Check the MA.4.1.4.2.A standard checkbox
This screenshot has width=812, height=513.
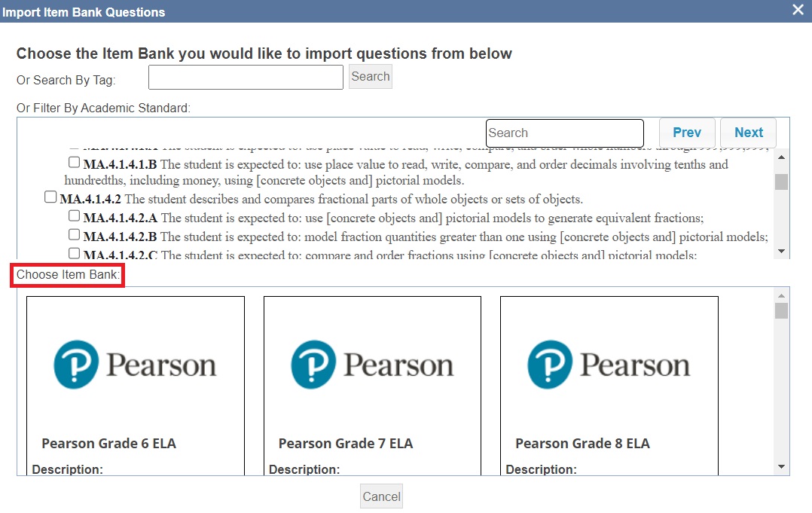[74, 216]
